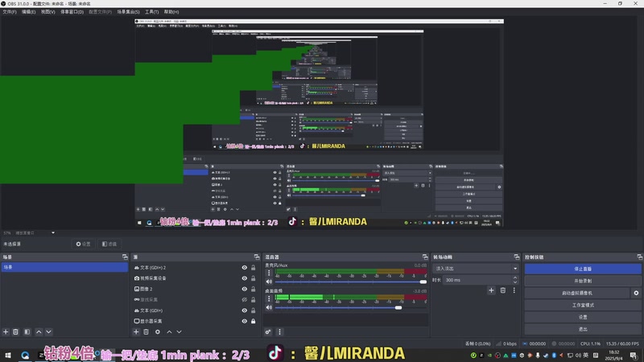Undock the Controls panel with float icon
Viewport: 644px width, 362px height.
coord(640,257)
